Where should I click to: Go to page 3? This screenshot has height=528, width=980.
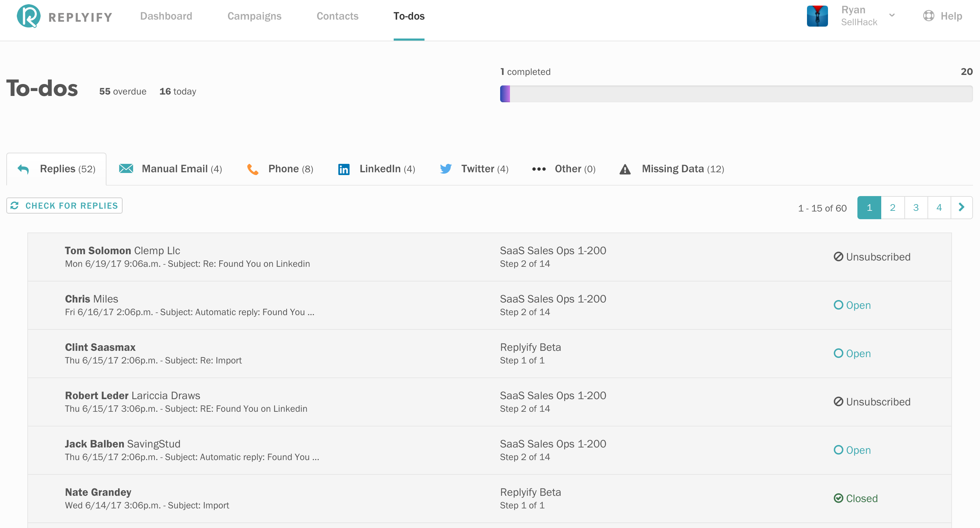[x=916, y=208]
